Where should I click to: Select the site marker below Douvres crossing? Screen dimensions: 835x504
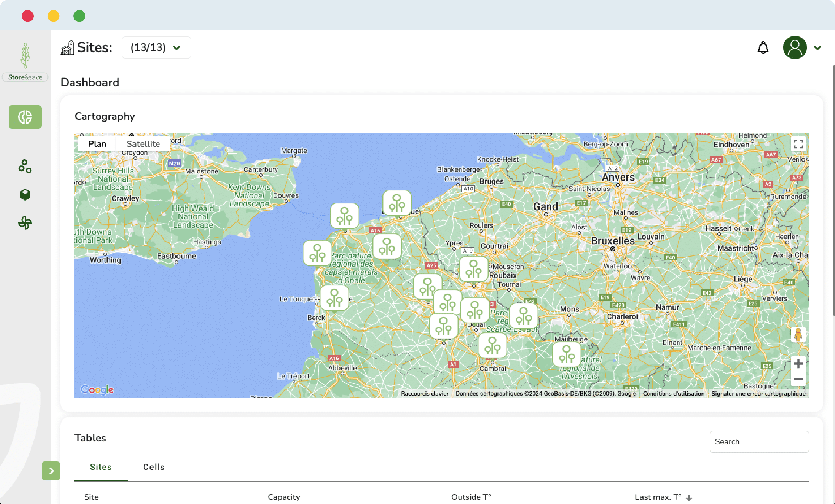(345, 216)
